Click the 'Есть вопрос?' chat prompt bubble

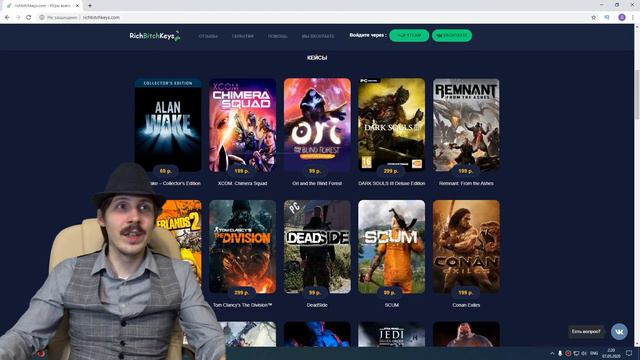click(x=586, y=331)
